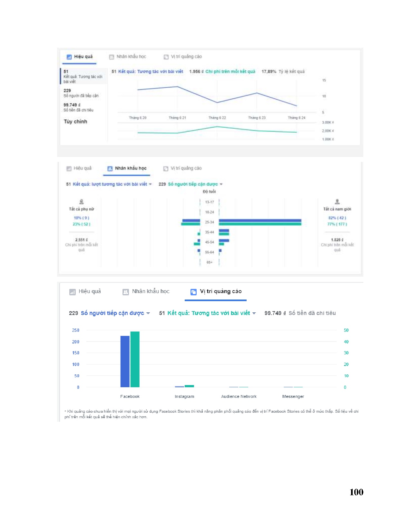Select the '229 Số người đã tiếp cận' sidebar metric

pyautogui.click(x=81, y=93)
